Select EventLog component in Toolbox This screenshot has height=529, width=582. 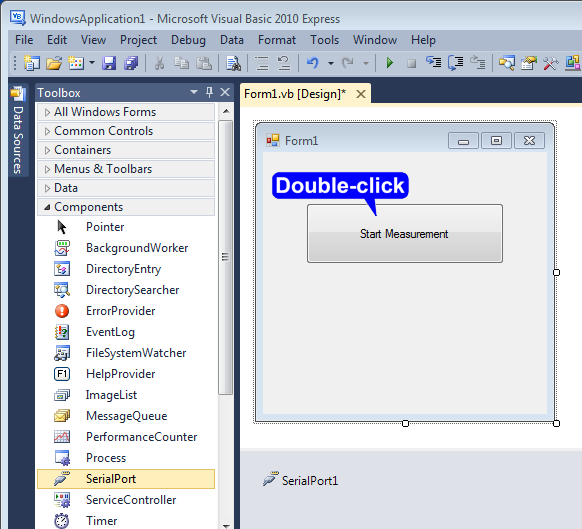coord(126,332)
